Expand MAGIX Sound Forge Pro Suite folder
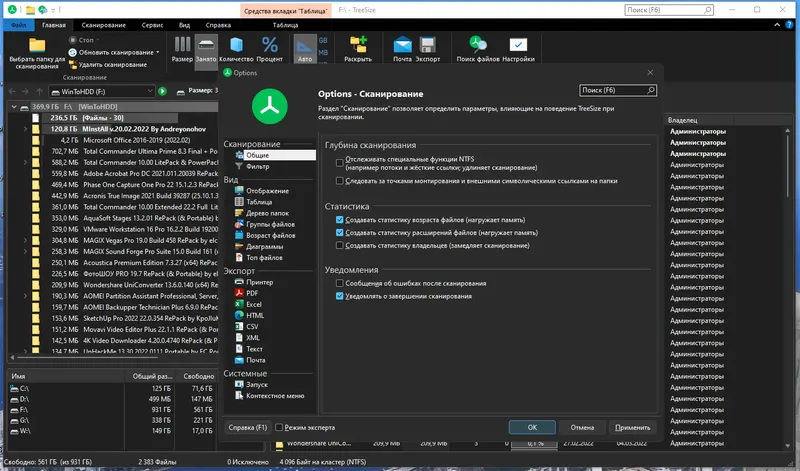 pyautogui.click(x=26, y=252)
